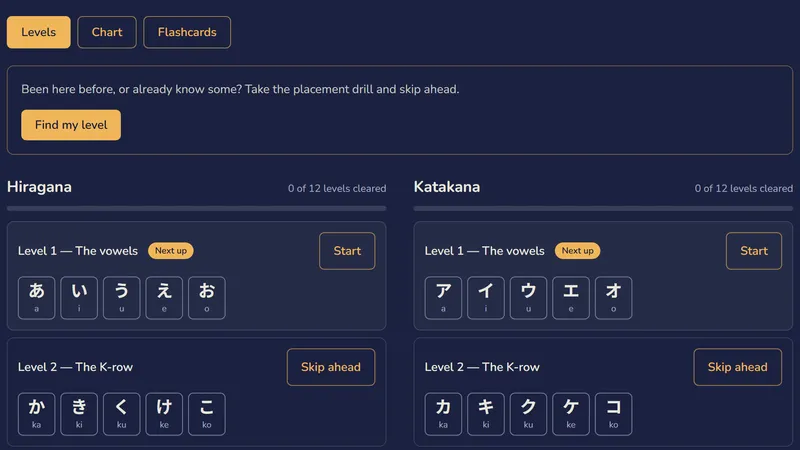The width and height of the screenshot is (800, 450).
Task: Skip ahead to Katakana K-row level
Action: pyautogui.click(x=737, y=367)
